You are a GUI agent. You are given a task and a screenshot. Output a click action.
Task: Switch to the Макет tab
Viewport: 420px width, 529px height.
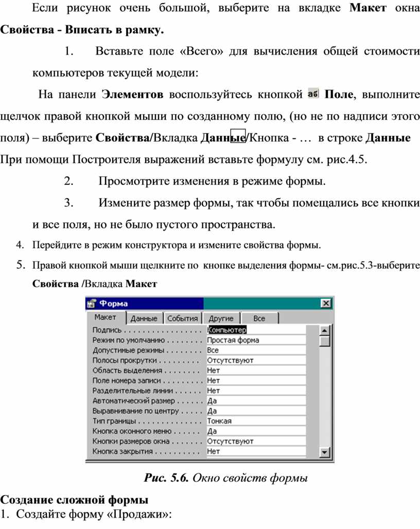pyautogui.click(x=105, y=318)
